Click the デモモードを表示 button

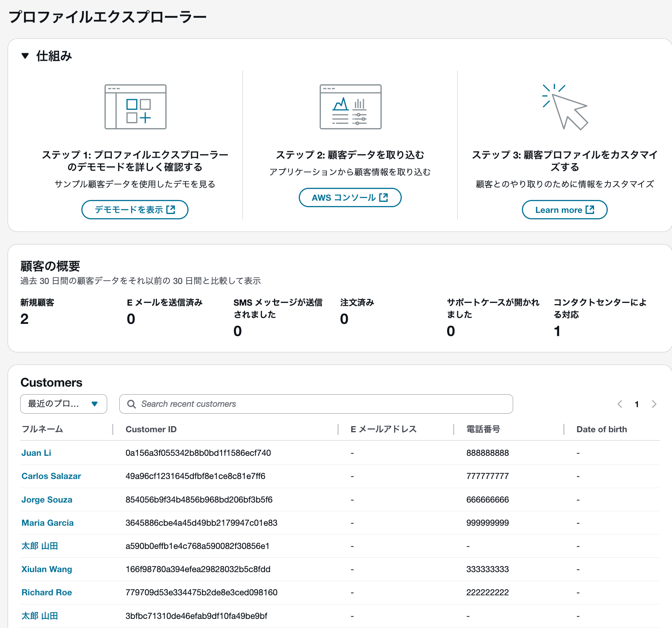(x=135, y=209)
